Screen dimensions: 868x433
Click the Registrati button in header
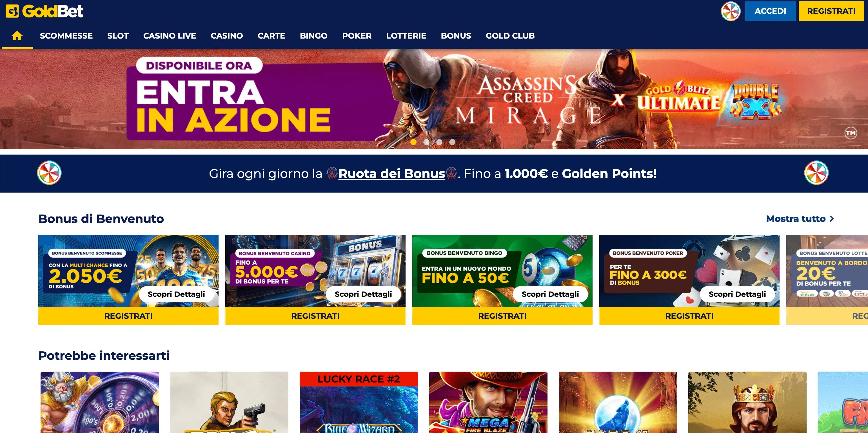pos(831,11)
